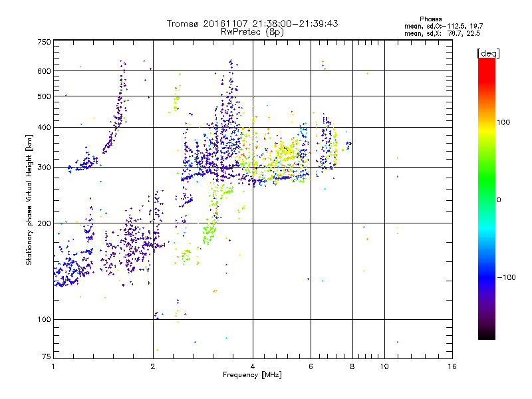Image resolution: width=532 pixels, height=399 pixels.
Task: Select the 'mean, sd,X: 78.7, 22.5' statistic line
Action: point(442,34)
